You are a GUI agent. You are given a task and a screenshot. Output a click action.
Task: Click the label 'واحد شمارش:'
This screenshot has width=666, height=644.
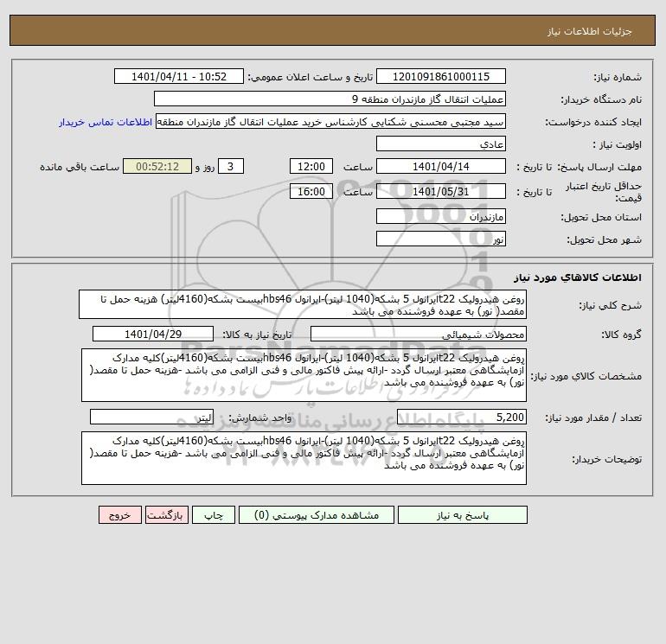(x=260, y=418)
